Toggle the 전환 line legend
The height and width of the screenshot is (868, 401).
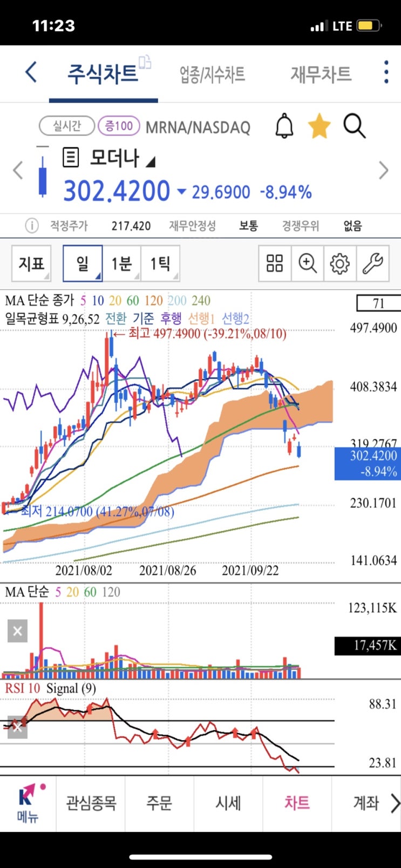(116, 318)
